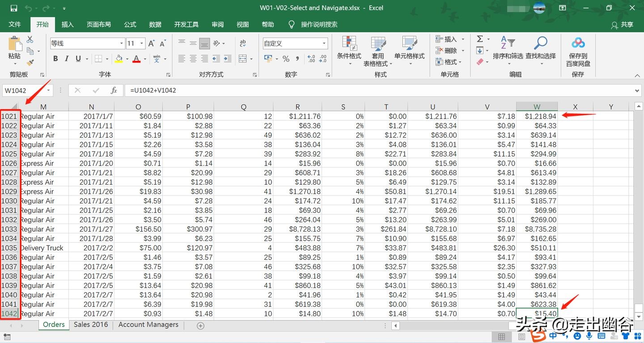Switch to the Formulas (公式) tab
Viewport: 644px width, 343px height.
tap(130, 25)
